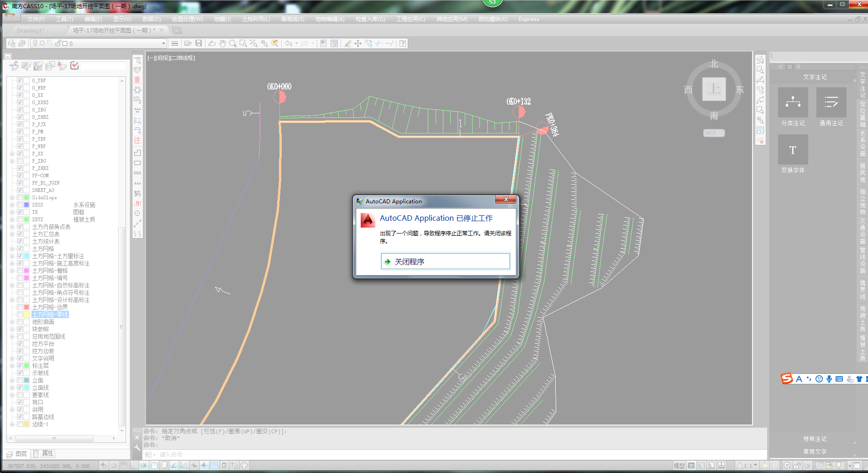Close the AutoCAD Application error dialog
The image size is (868, 473).
tap(505, 200)
